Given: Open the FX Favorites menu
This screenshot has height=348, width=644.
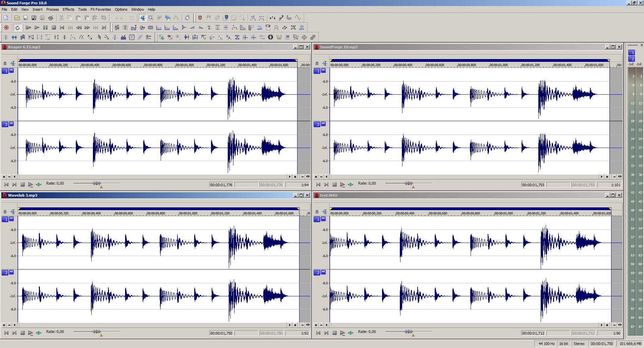Looking at the screenshot, I should 100,9.
